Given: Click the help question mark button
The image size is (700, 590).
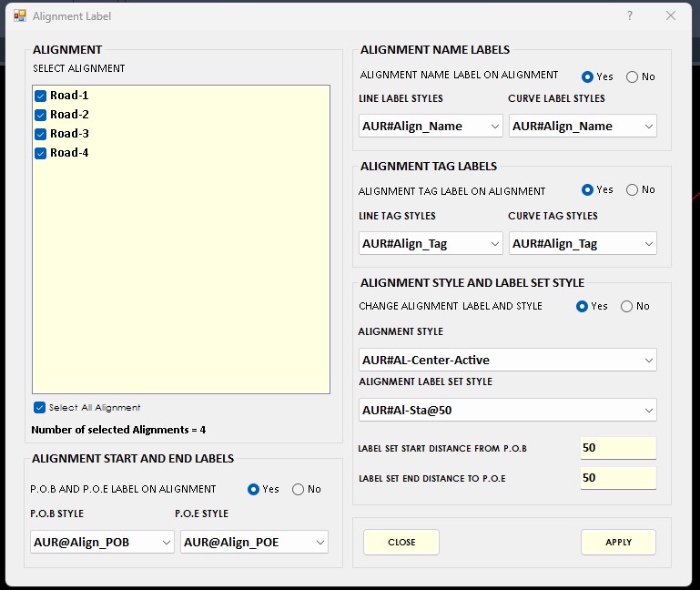Looking at the screenshot, I should (630, 16).
